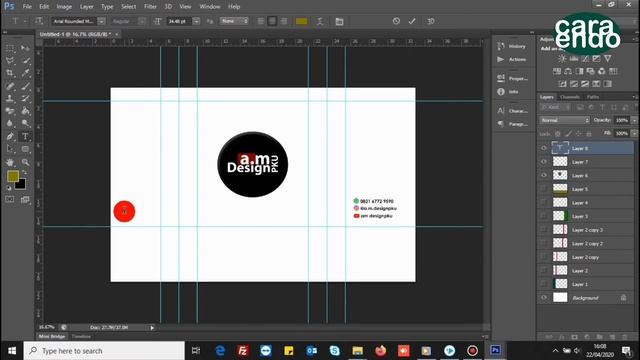Open the Image menu
Screen dimensions: 640x360
64,7
